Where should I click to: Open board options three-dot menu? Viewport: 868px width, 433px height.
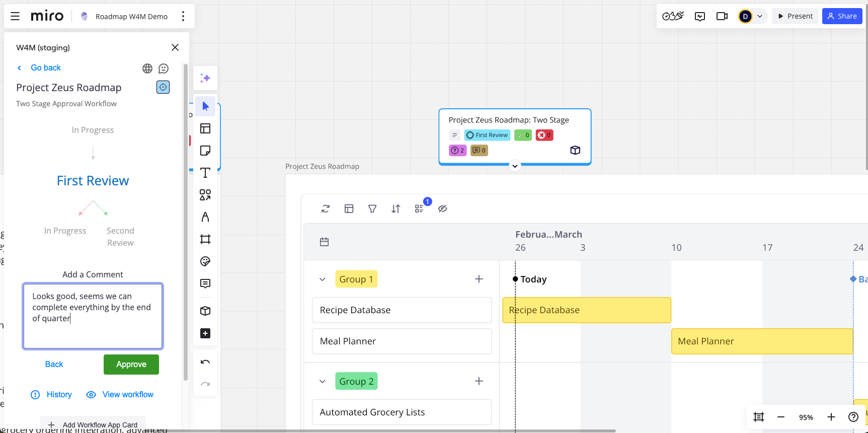(183, 16)
